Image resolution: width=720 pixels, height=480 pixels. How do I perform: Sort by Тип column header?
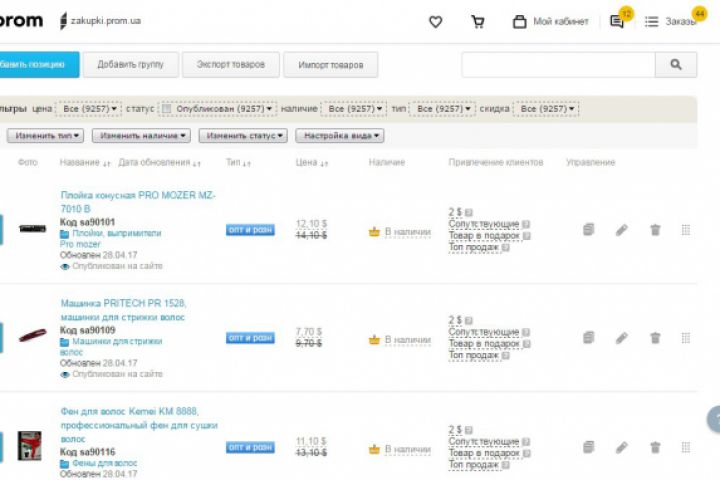point(238,163)
